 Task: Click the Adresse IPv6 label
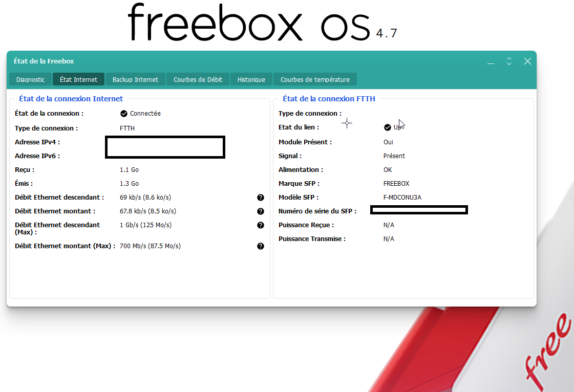click(37, 156)
